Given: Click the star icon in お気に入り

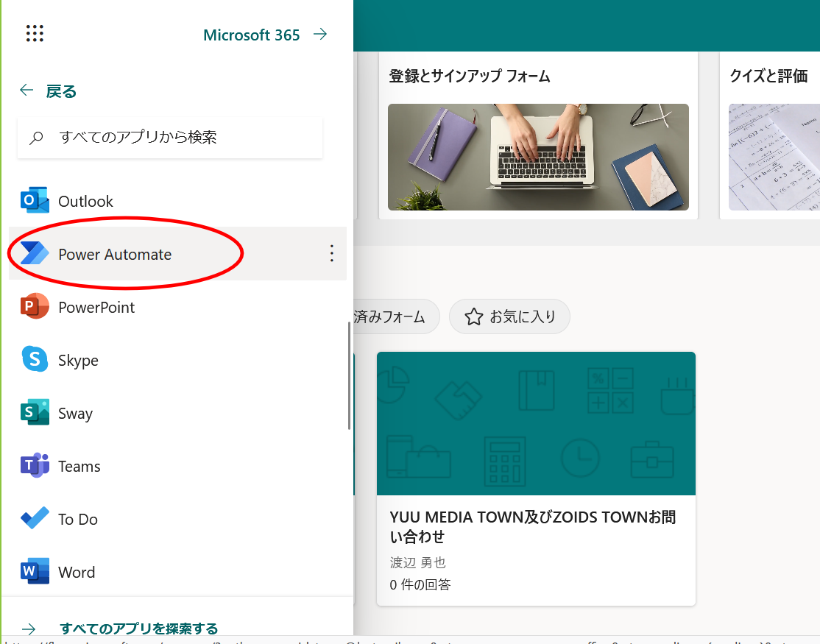Looking at the screenshot, I should pos(474,316).
